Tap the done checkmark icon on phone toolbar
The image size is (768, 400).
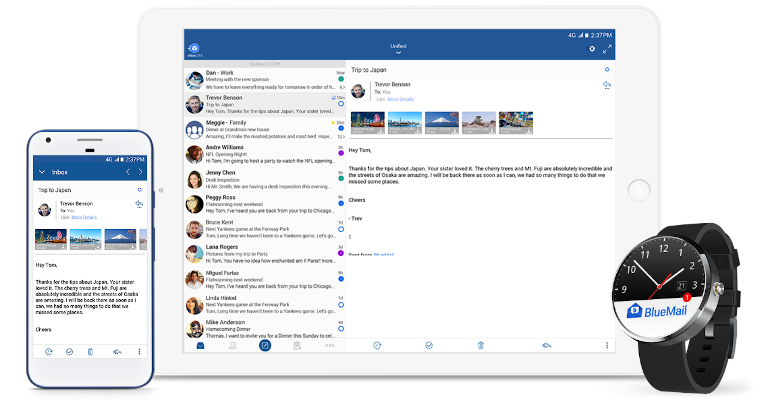[70, 352]
